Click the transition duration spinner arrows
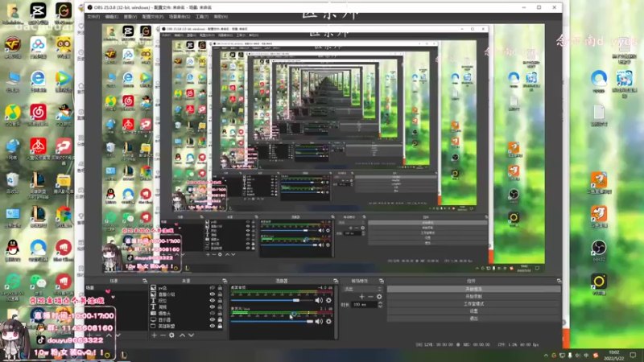The width and height of the screenshot is (644, 362). point(380,305)
